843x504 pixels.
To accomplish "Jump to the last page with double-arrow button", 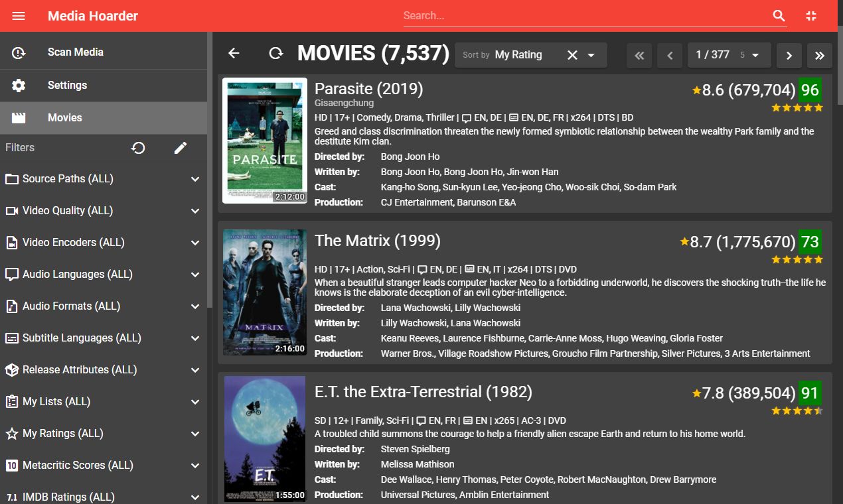I will 819,55.
